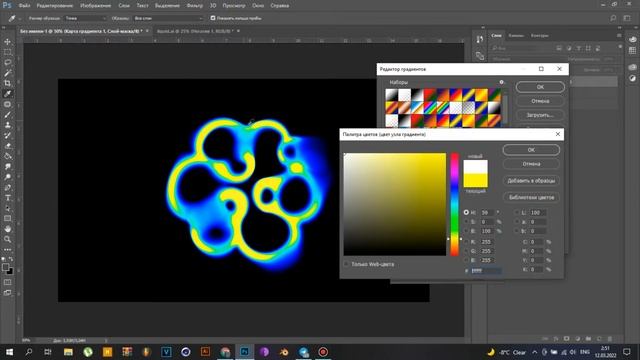
Task: Select the Gradient/Paint Bucket tool
Action: 7,156
